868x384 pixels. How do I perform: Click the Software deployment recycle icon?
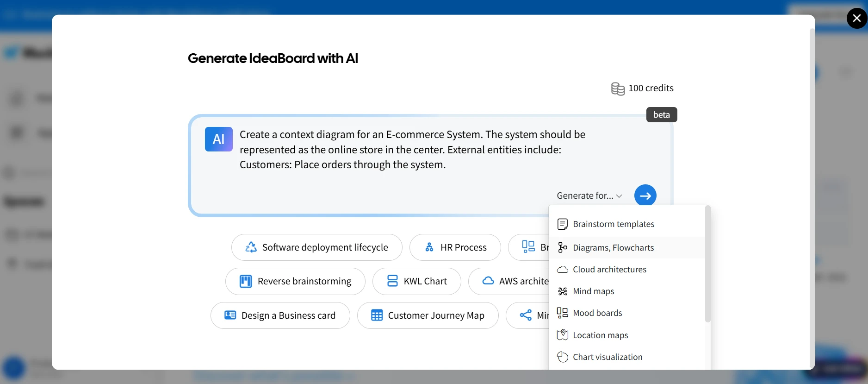coord(251,247)
